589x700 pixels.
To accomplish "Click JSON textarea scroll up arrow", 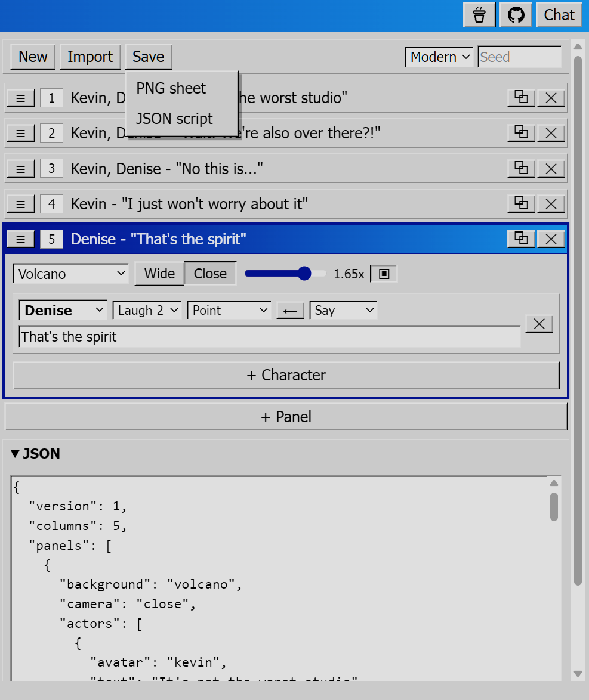I will pyautogui.click(x=554, y=483).
